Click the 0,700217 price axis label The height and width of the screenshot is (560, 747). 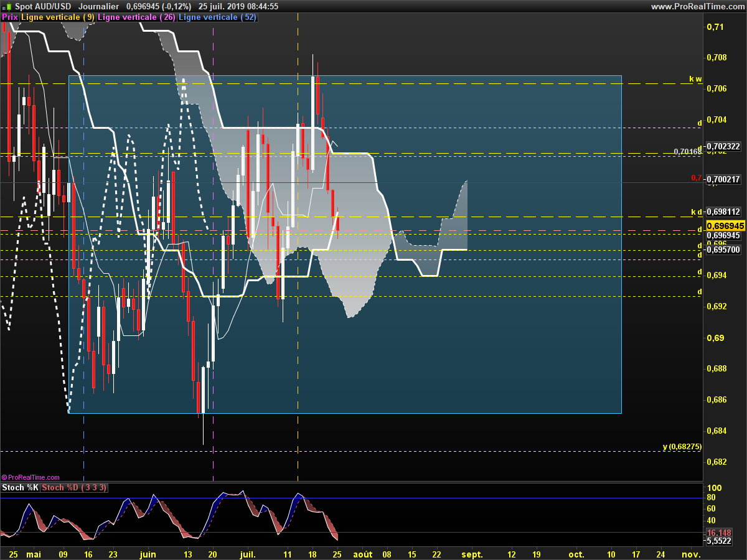pyautogui.click(x=722, y=179)
